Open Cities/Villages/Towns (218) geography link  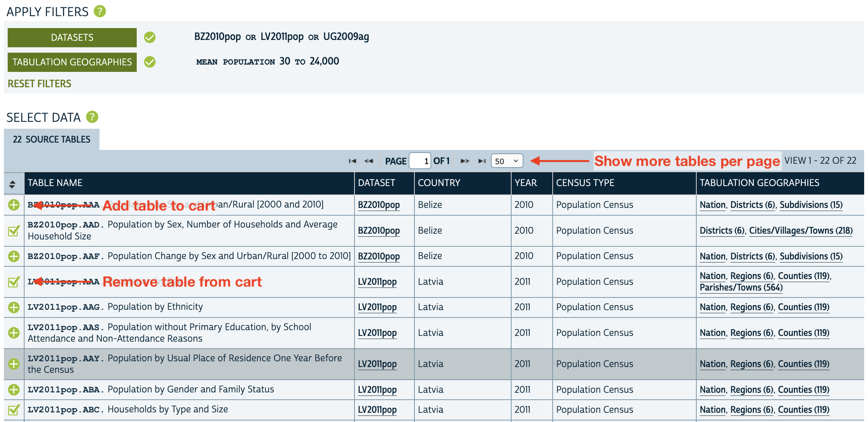tap(801, 231)
